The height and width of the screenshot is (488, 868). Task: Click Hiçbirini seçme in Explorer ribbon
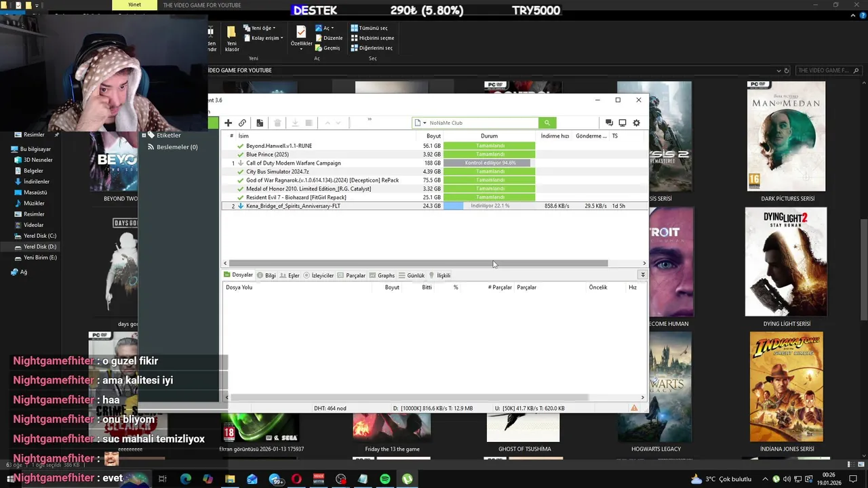[x=372, y=38]
